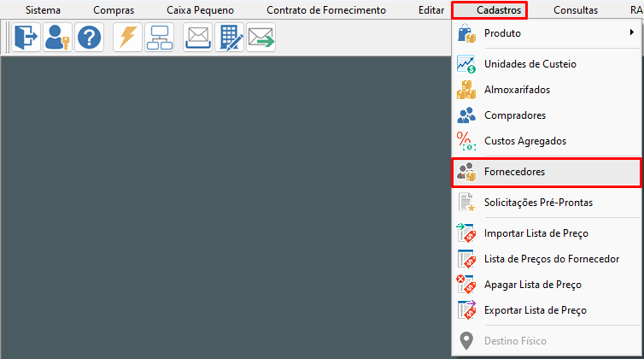Click the envelope with green arrow icon
The image size is (644, 359).
point(261,38)
